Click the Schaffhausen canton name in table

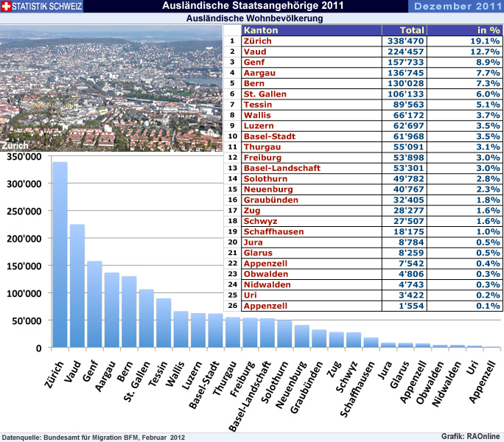[x=273, y=231]
